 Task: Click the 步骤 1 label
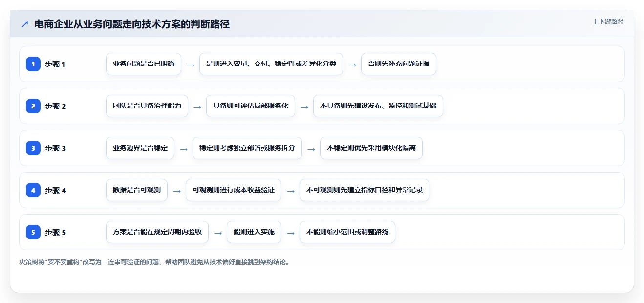click(x=55, y=64)
